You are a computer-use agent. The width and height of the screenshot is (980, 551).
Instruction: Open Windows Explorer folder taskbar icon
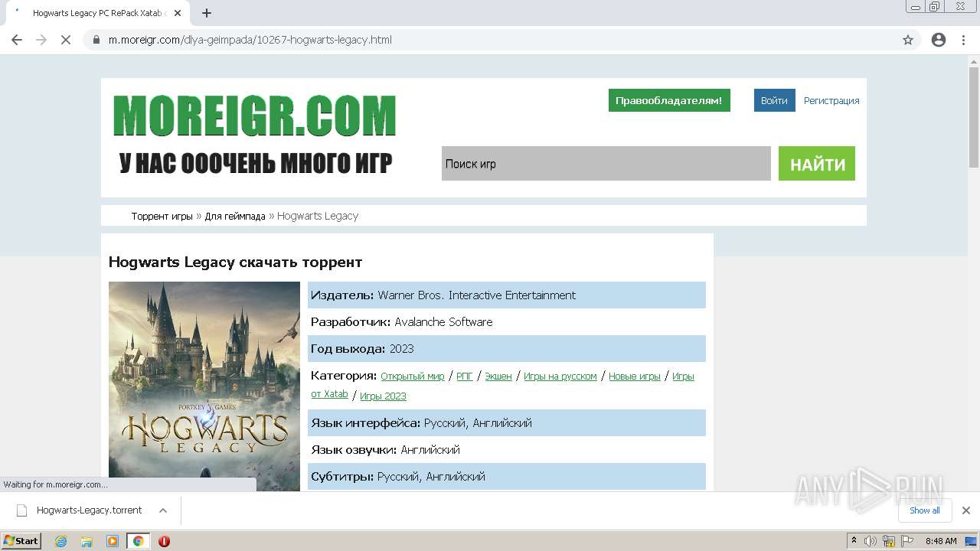coord(87,541)
